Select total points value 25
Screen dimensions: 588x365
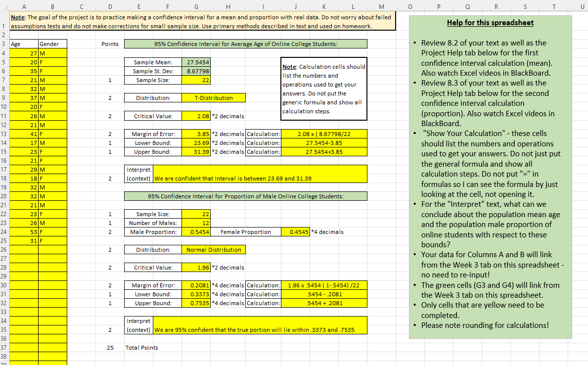point(110,348)
